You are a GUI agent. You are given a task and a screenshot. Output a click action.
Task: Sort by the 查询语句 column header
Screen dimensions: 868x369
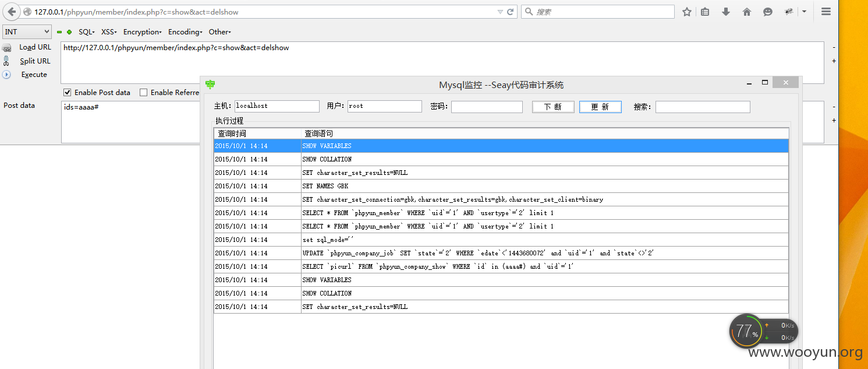click(545, 133)
